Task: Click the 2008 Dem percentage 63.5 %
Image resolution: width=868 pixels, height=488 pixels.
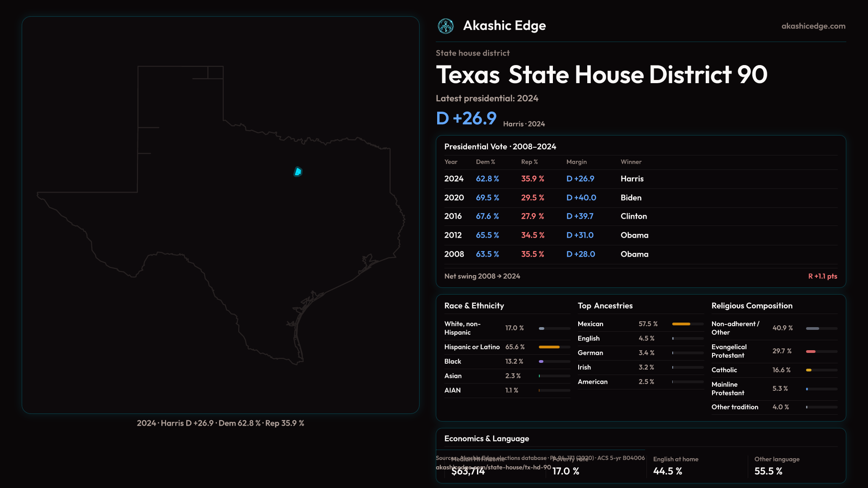Action: pos(487,254)
